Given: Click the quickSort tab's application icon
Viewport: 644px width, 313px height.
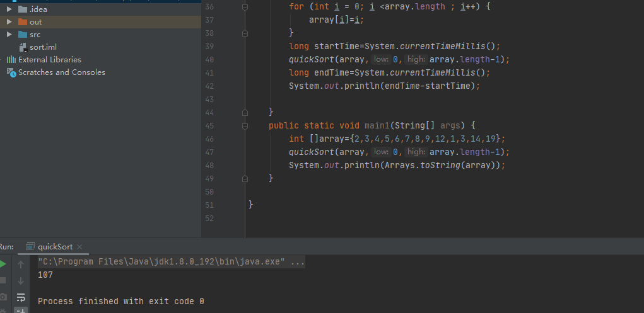Looking at the screenshot, I should point(30,246).
